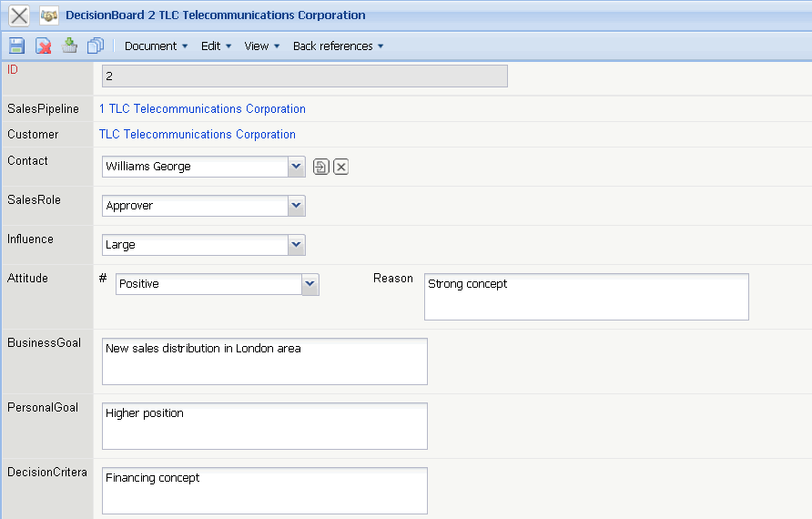
Task: Open the Edit menu
Action: click(216, 46)
